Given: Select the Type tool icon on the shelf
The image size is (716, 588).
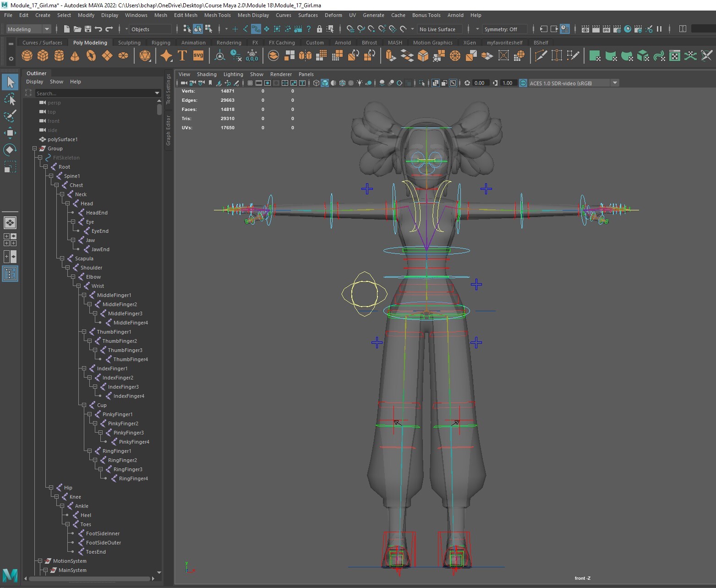Looking at the screenshot, I should (x=181, y=55).
